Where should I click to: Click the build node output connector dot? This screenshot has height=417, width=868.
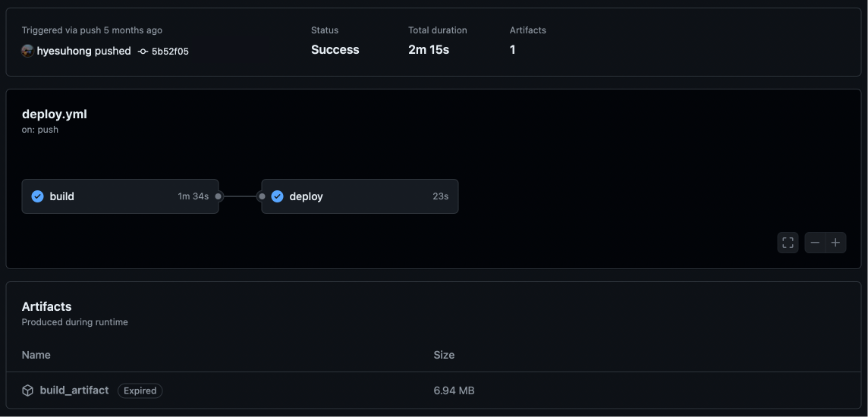(219, 196)
